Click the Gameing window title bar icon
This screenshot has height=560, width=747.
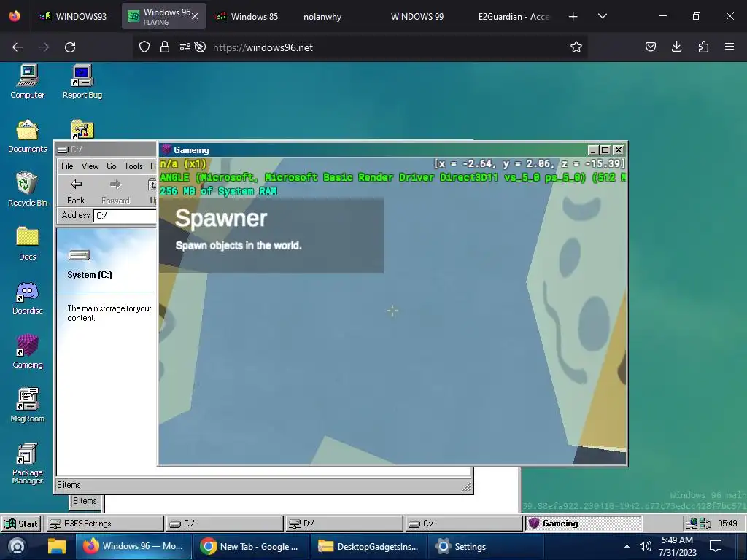[x=166, y=149]
